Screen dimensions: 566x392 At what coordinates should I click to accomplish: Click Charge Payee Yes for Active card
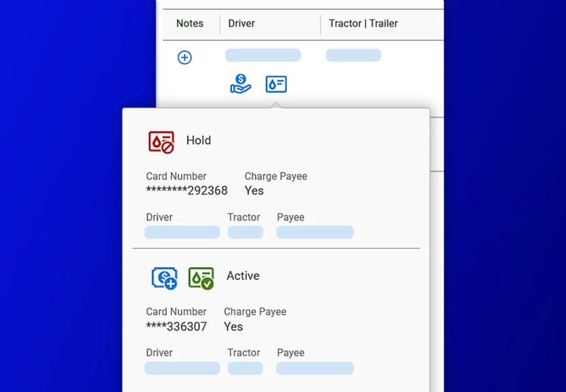pos(233,327)
